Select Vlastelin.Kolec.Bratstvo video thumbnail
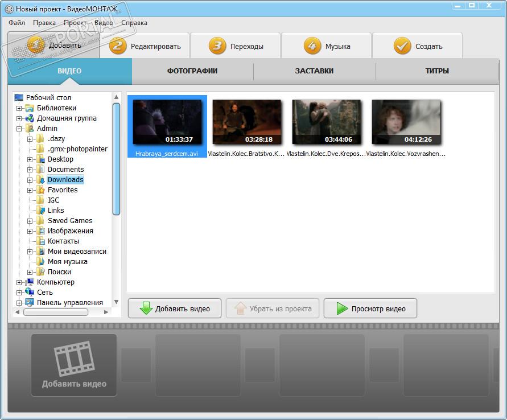This screenshot has width=507, height=420. (x=247, y=122)
